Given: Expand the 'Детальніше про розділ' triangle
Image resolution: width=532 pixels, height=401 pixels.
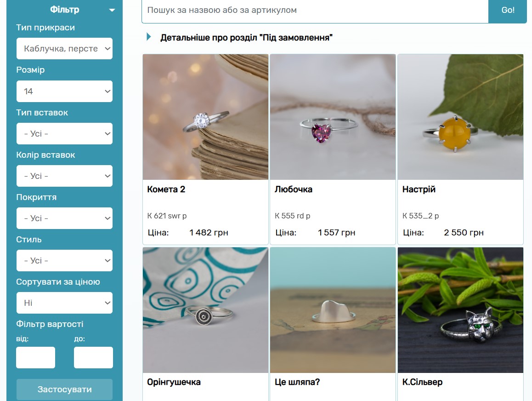Looking at the screenshot, I should (x=148, y=37).
